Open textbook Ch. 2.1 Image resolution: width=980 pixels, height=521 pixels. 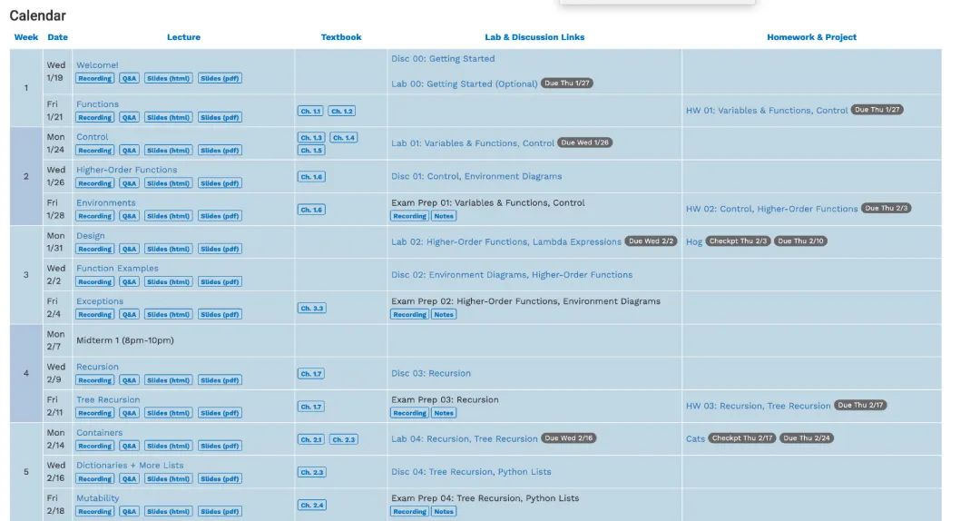(x=311, y=439)
